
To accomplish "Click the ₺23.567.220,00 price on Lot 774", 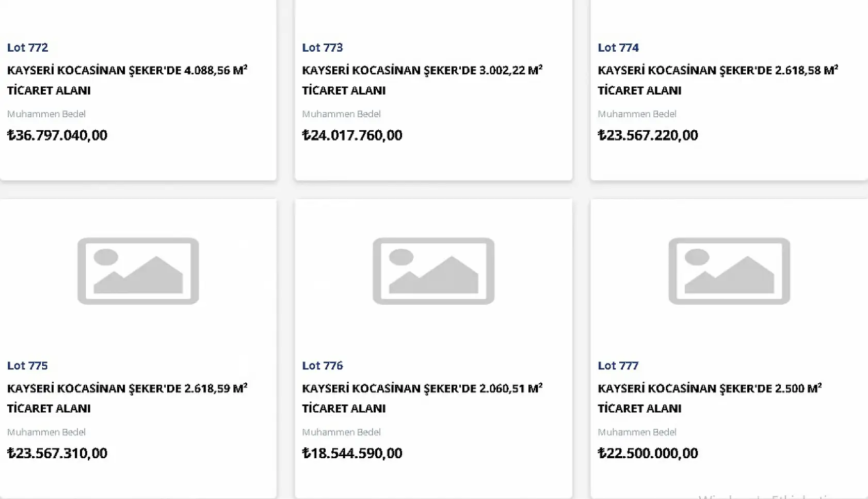I will (648, 135).
